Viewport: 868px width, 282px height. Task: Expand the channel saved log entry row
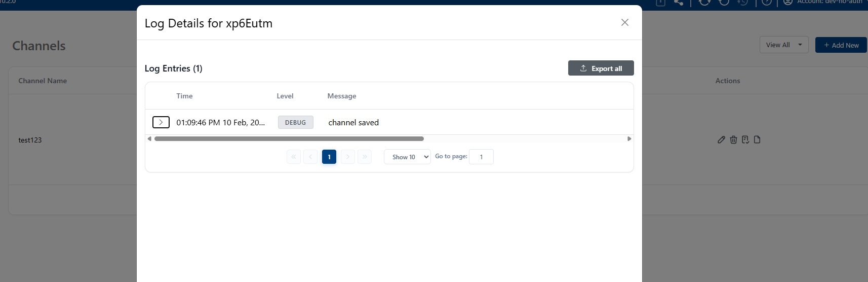[161, 122]
